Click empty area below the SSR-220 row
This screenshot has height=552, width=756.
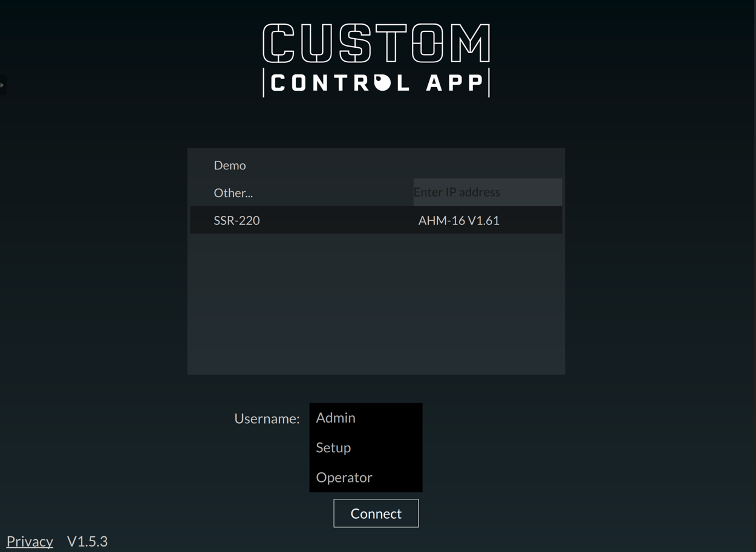pyautogui.click(x=376, y=302)
